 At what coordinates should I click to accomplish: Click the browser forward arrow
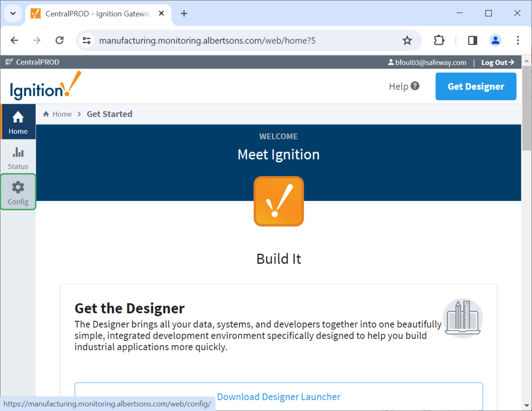click(x=37, y=40)
